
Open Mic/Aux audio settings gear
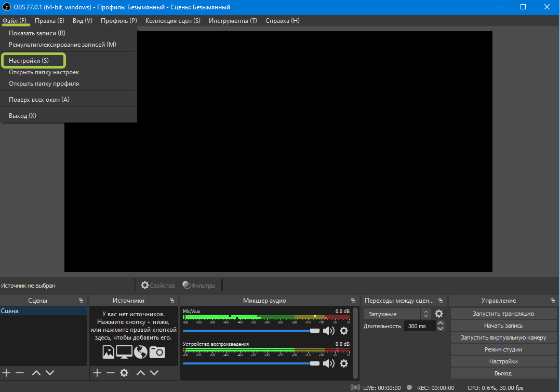pos(344,331)
